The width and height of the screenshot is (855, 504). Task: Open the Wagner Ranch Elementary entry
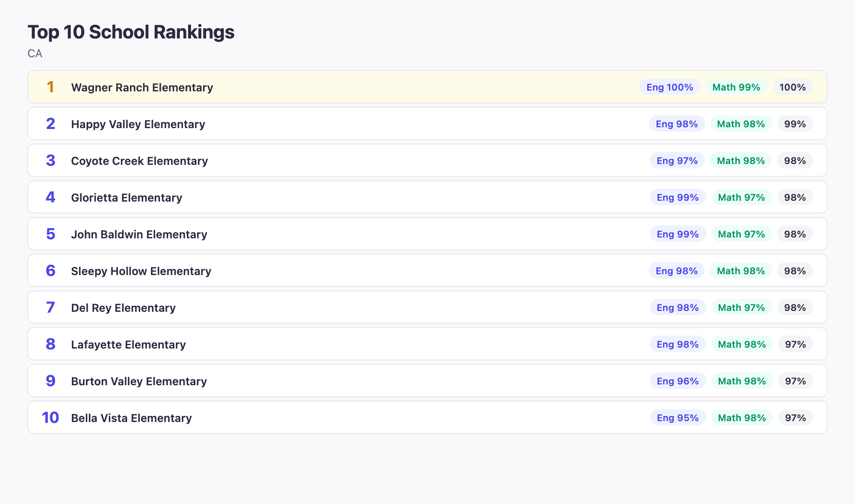coord(142,88)
